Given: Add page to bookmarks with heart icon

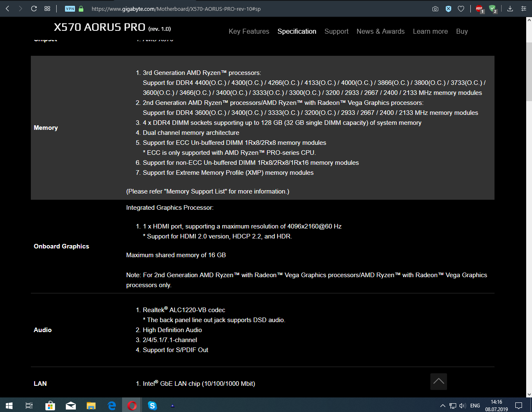Looking at the screenshot, I should (461, 9).
